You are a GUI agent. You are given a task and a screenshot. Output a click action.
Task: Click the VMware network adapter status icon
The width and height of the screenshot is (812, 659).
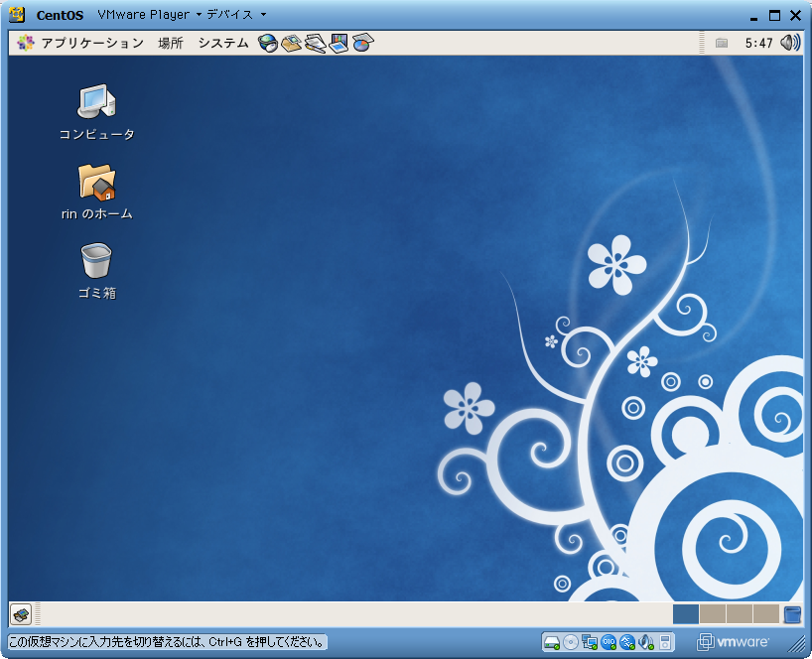[x=590, y=642]
